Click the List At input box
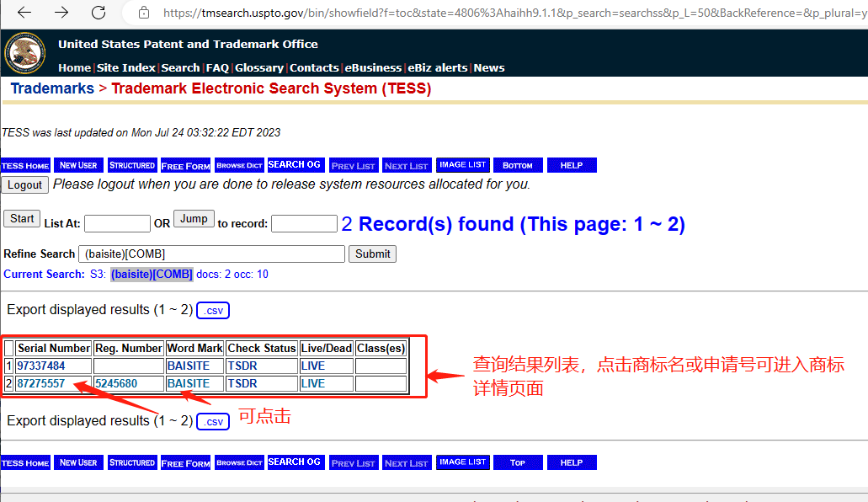 coord(117,224)
